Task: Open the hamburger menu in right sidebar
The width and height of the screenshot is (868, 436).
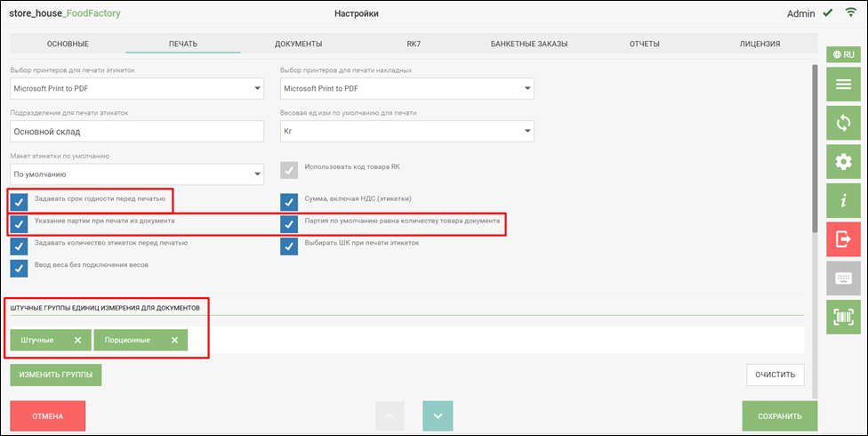Action: click(842, 85)
